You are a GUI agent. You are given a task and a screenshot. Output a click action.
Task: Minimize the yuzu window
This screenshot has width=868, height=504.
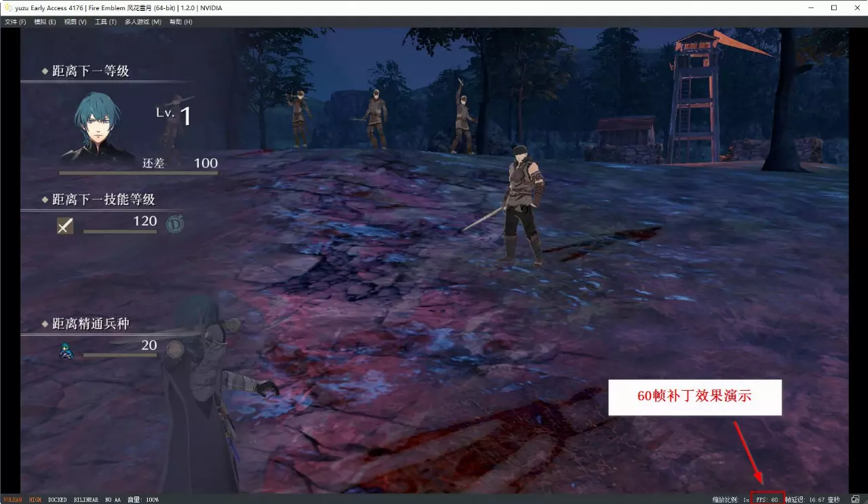pyautogui.click(x=811, y=7)
